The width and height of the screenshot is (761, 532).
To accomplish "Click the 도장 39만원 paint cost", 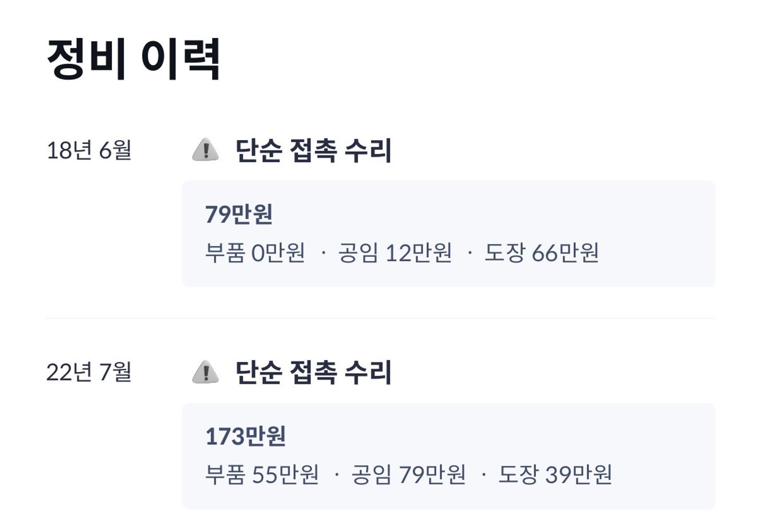I will (x=555, y=474).
